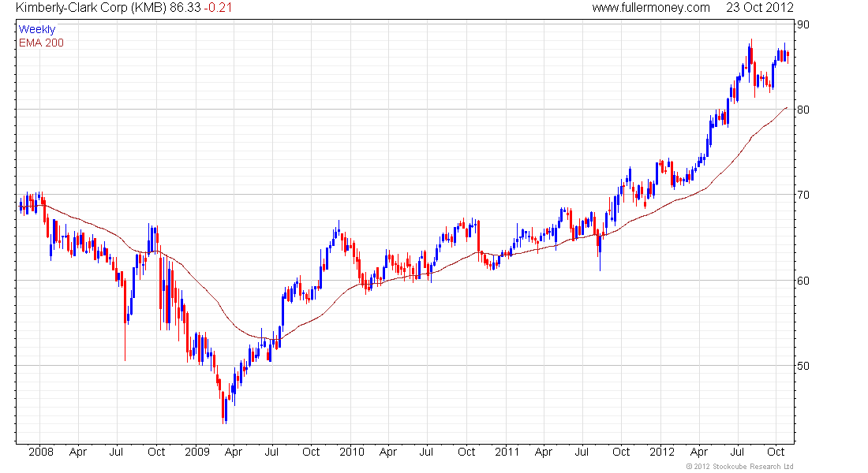Click the Apr label after 2012

point(699,453)
